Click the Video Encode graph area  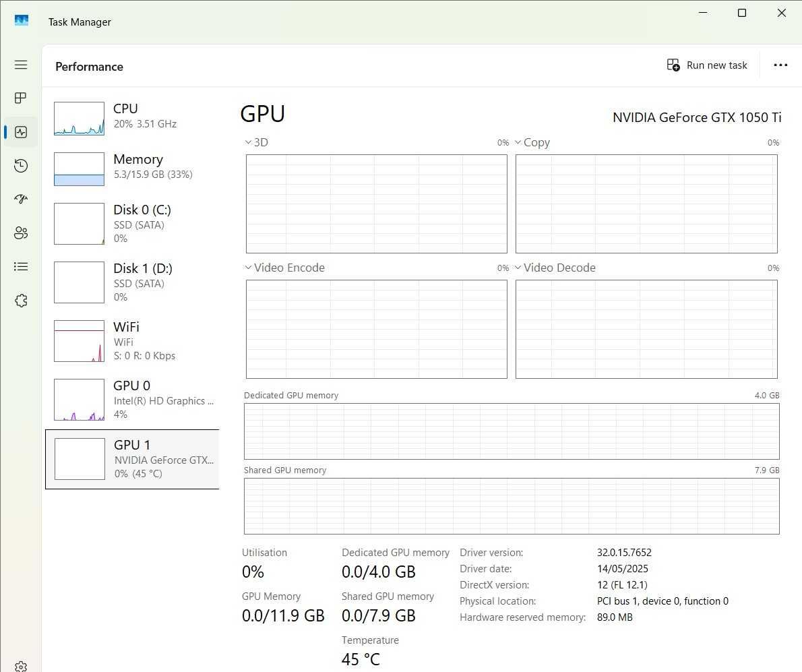[x=377, y=330]
